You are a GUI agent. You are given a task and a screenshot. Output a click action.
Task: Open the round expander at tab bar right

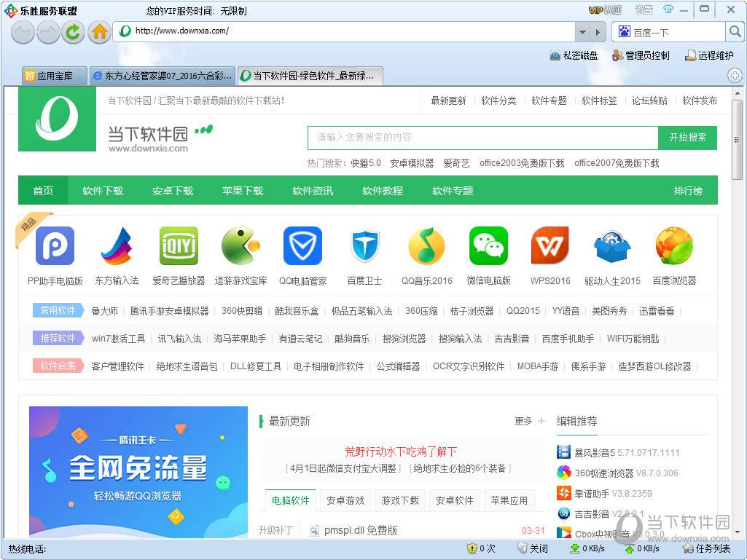735,75
